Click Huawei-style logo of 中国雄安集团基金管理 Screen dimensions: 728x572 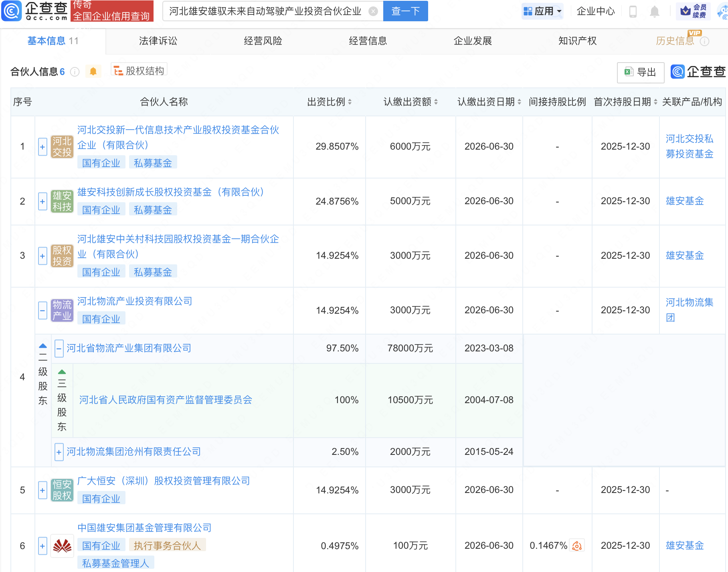coord(62,546)
